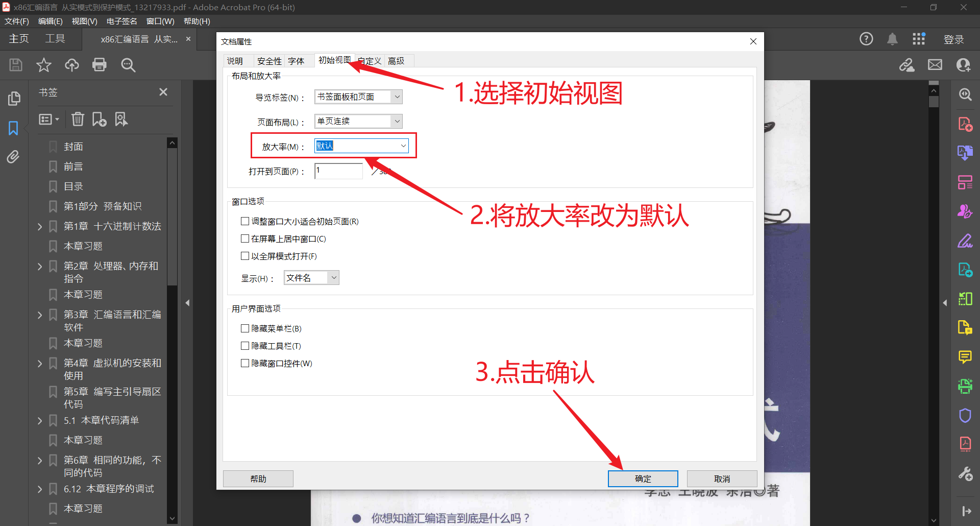Viewport: 980px width, 526px height.
Task: Upload the file to cloud storage
Action: (71, 65)
